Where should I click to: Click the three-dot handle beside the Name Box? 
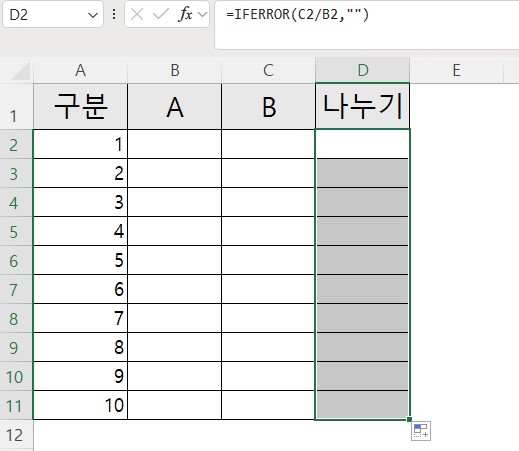coord(114,14)
